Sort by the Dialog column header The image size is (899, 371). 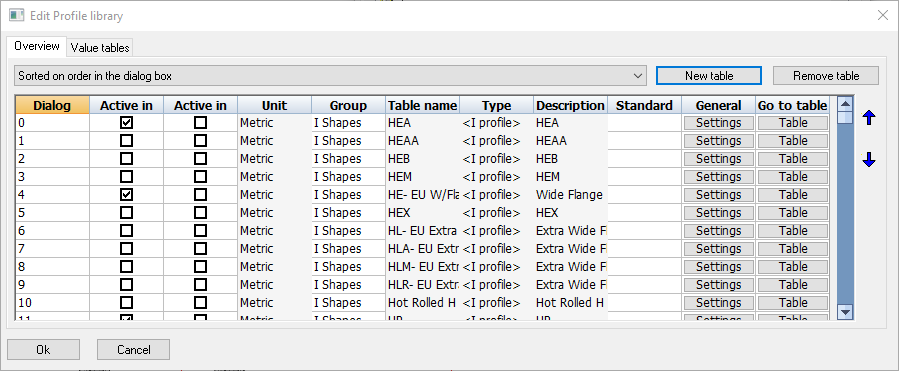coord(52,106)
